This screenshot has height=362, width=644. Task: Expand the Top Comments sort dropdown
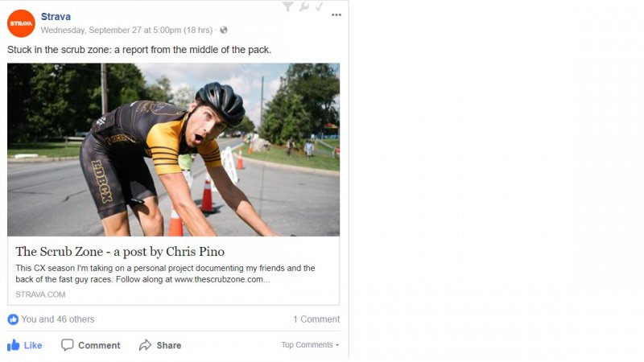(x=310, y=345)
